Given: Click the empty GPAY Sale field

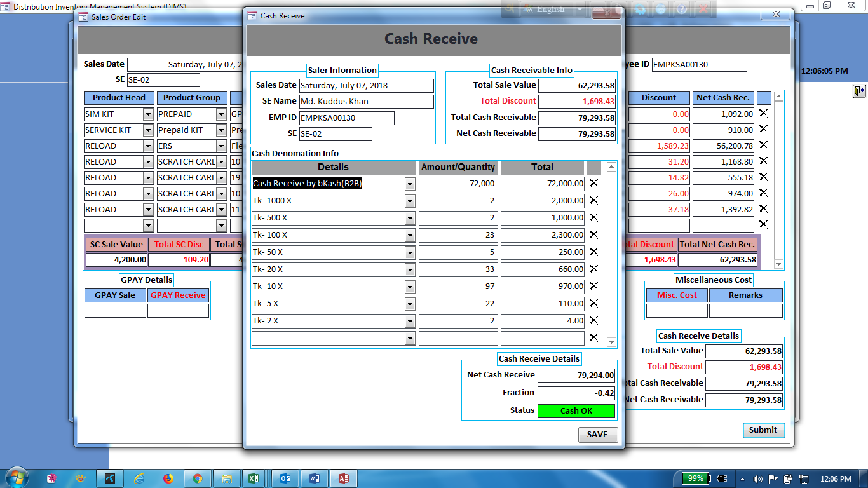Looking at the screenshot, I should point(115,311).
